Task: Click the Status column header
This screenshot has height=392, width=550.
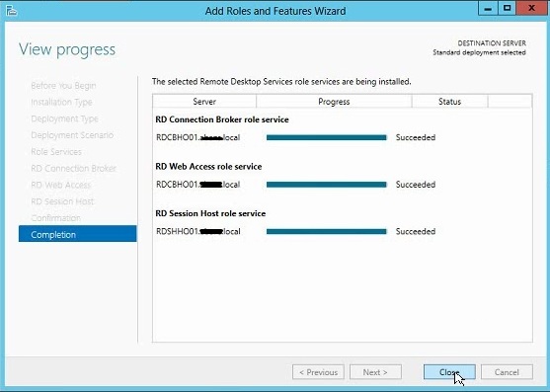Action: tap(449, 102)
